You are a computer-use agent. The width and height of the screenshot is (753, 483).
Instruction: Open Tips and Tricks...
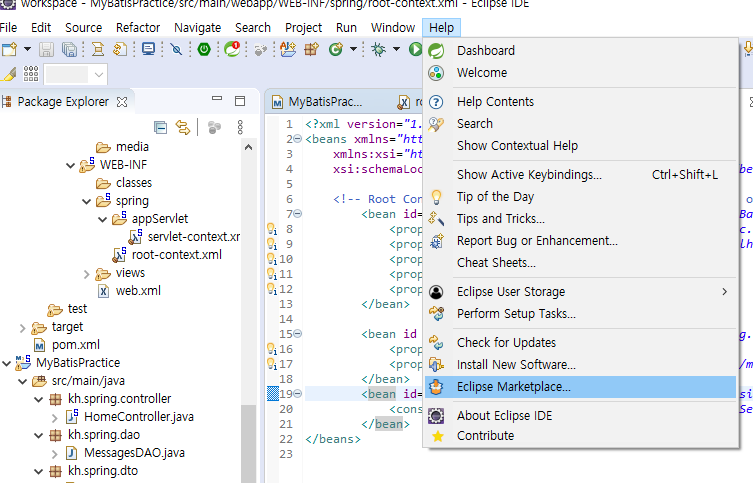pos(581,219)
